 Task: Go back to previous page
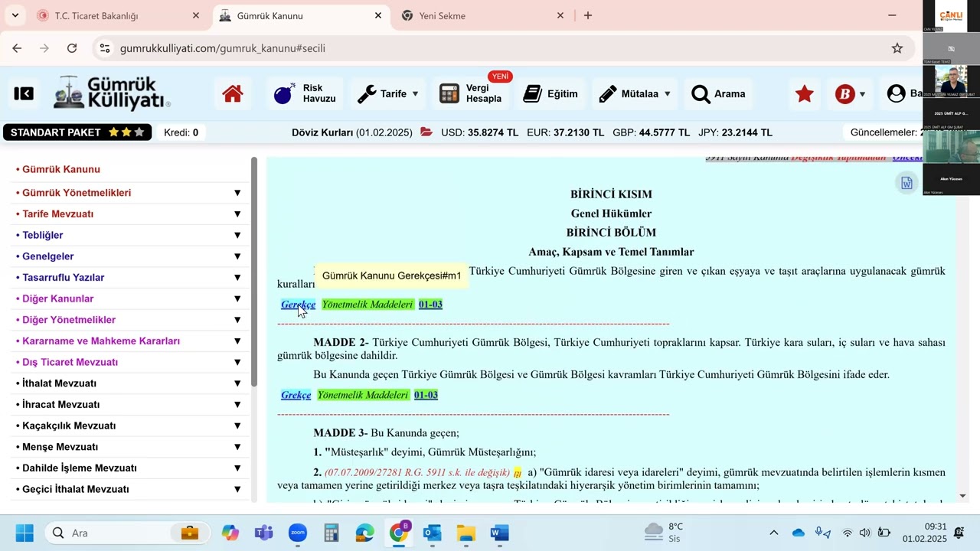pos(17,48)
